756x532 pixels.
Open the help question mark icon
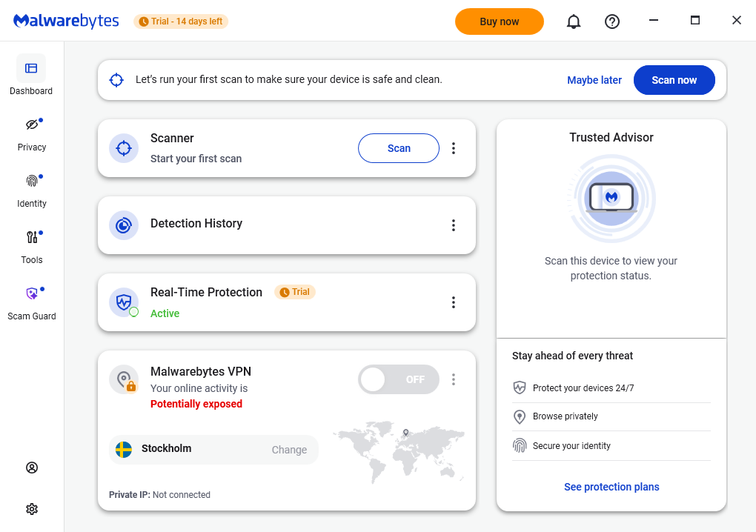[x=611, y=21]
